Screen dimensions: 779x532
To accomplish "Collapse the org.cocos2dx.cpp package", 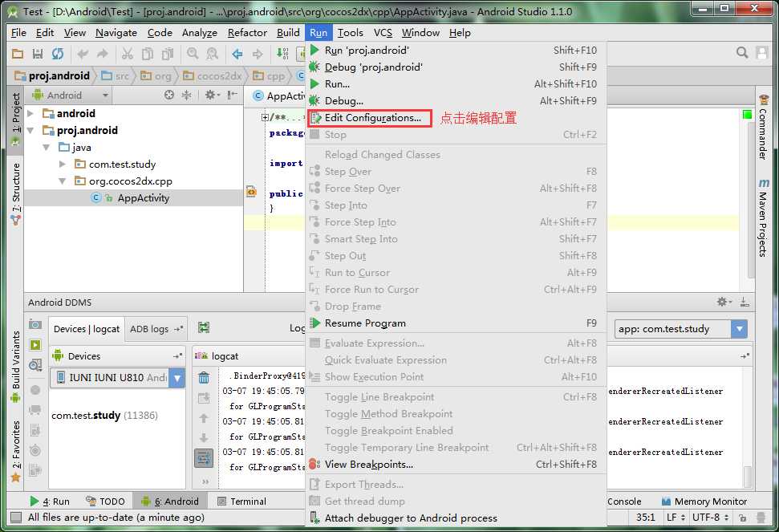I will (x=63, y=181).
